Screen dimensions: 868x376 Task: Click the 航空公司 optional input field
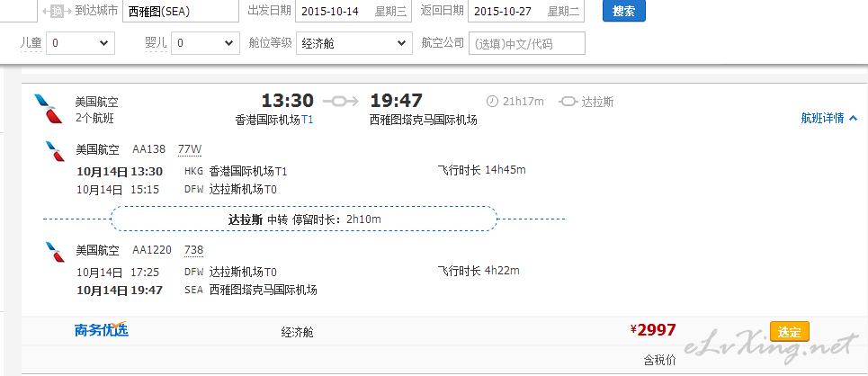click(527, 43)
